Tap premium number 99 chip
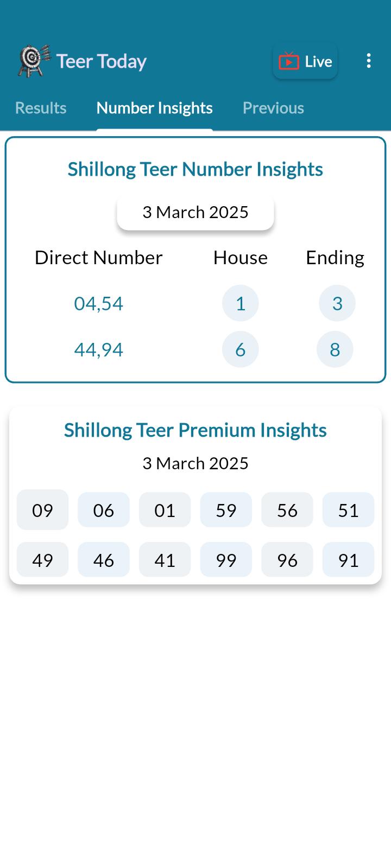Image resolution: width=391 pixels, height=868 pixels. pos(226,559)
